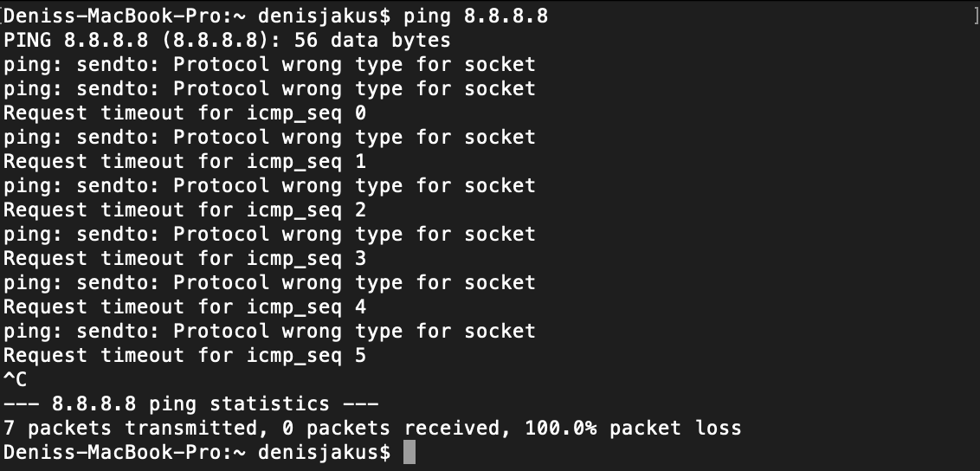Click the 'ping 8.8.8.8' command text

pos(475,16)
